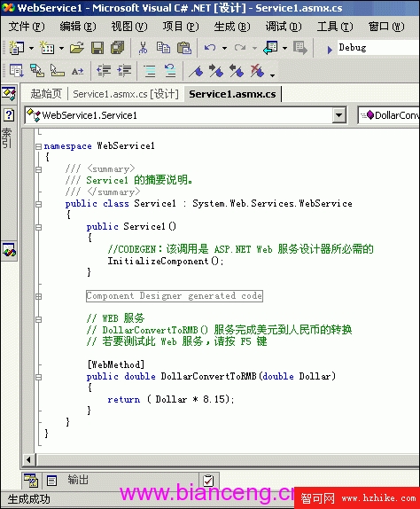
Task: Open the text editor toolbar options arrow
Action: 272,75
